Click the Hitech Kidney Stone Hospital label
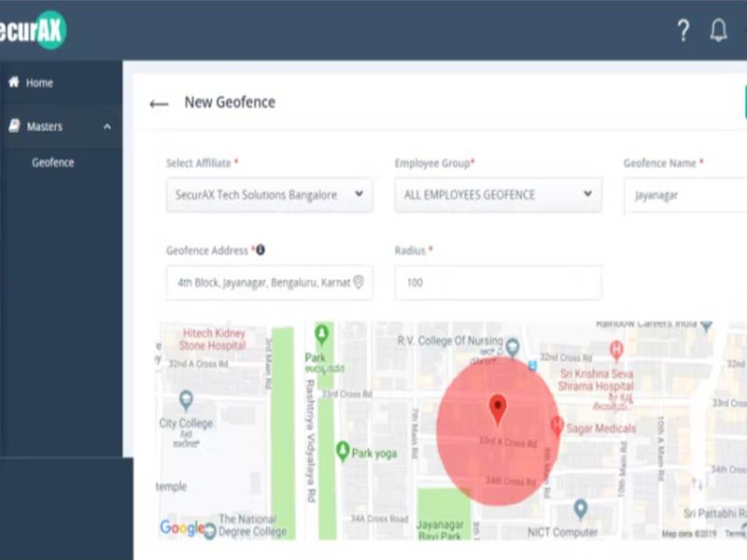 tap(213, 339)
